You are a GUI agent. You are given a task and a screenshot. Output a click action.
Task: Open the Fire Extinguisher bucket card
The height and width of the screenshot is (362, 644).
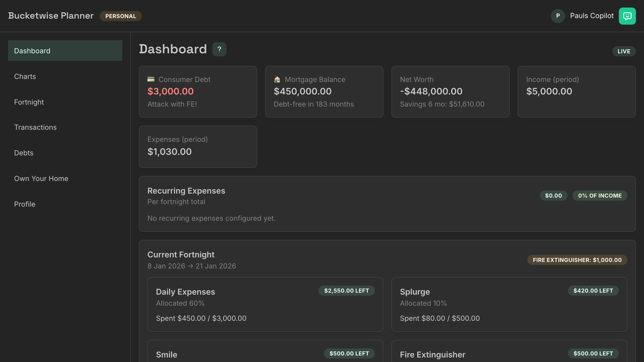coord(509,351)
